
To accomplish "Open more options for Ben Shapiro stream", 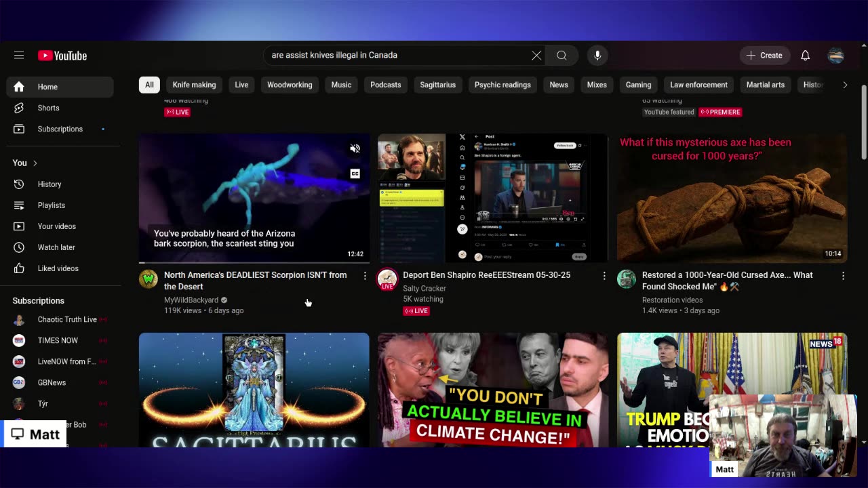I will 604,276.
